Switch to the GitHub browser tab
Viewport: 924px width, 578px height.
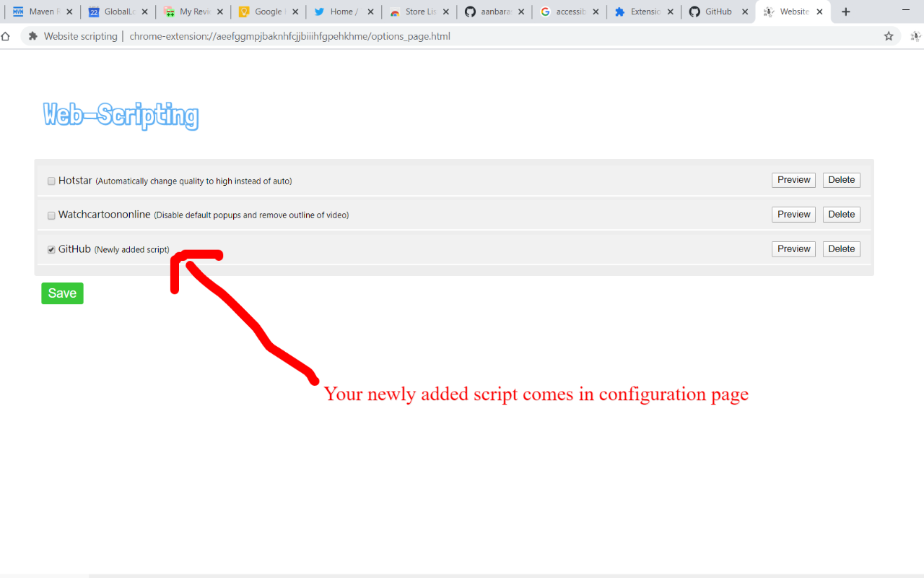click(718, 11)
